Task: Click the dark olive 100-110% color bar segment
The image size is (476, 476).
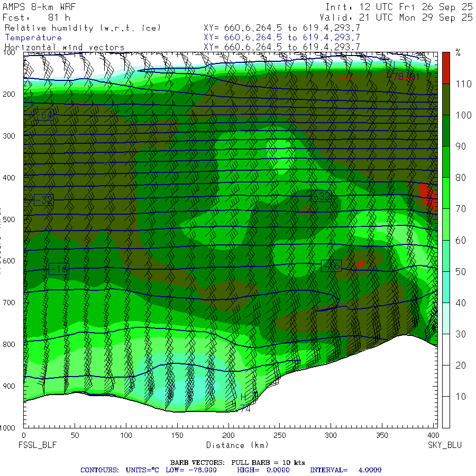Action: pyautogui.click(x=446, y=99)
